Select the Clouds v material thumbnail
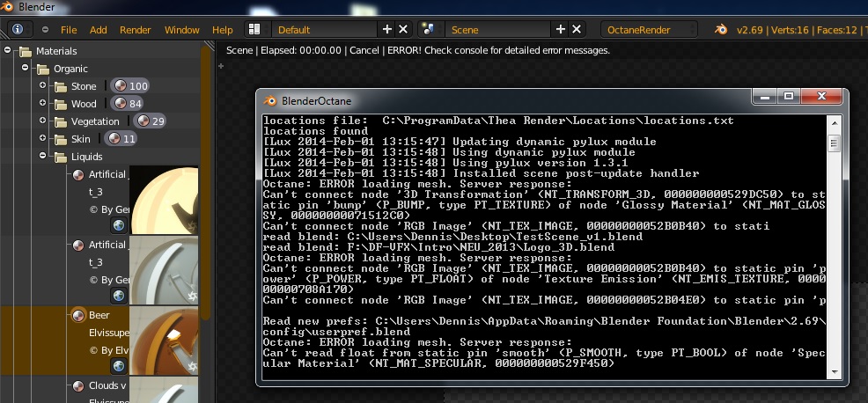 (x=164, y=391)
